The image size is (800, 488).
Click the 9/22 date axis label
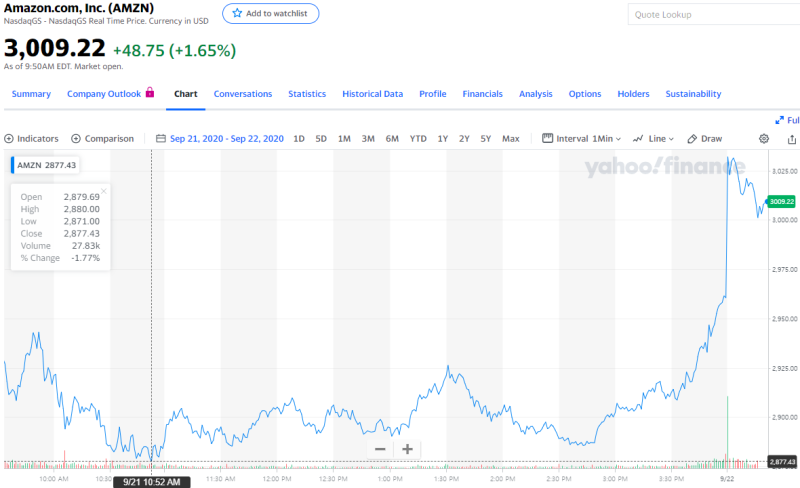click(727, 479)
